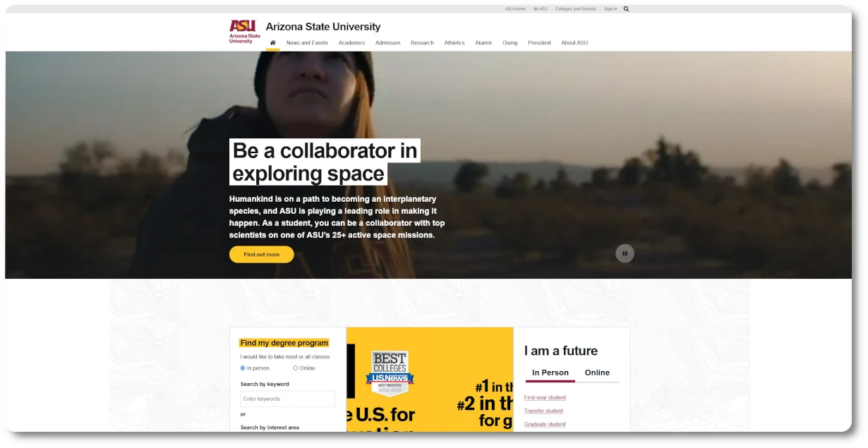The height and width of the screenshot is (448, 868).
Task: Open the Transfer student link
Action: pos(543,411)
